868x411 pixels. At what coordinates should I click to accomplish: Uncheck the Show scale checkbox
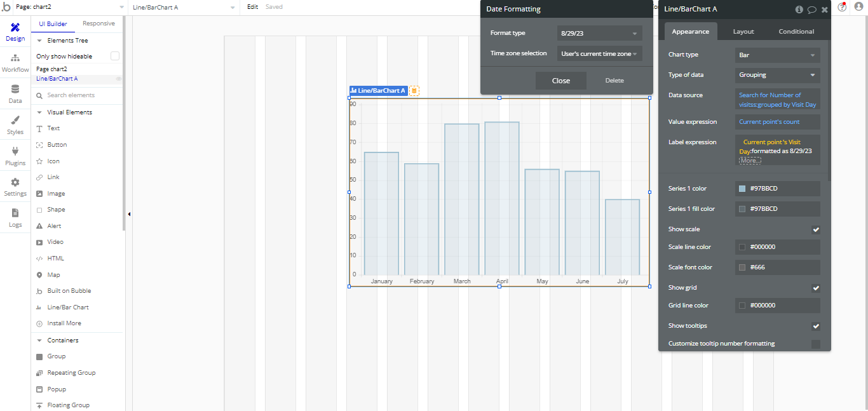[816, 229]
